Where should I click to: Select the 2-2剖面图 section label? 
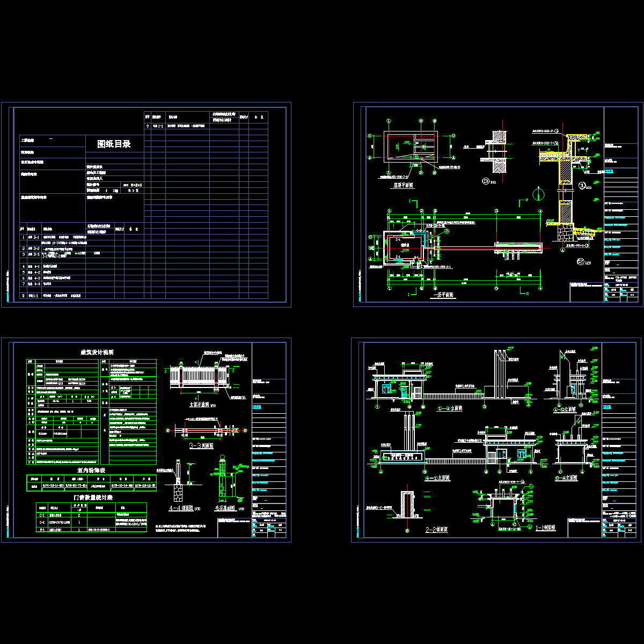click(x=436, y=529)
